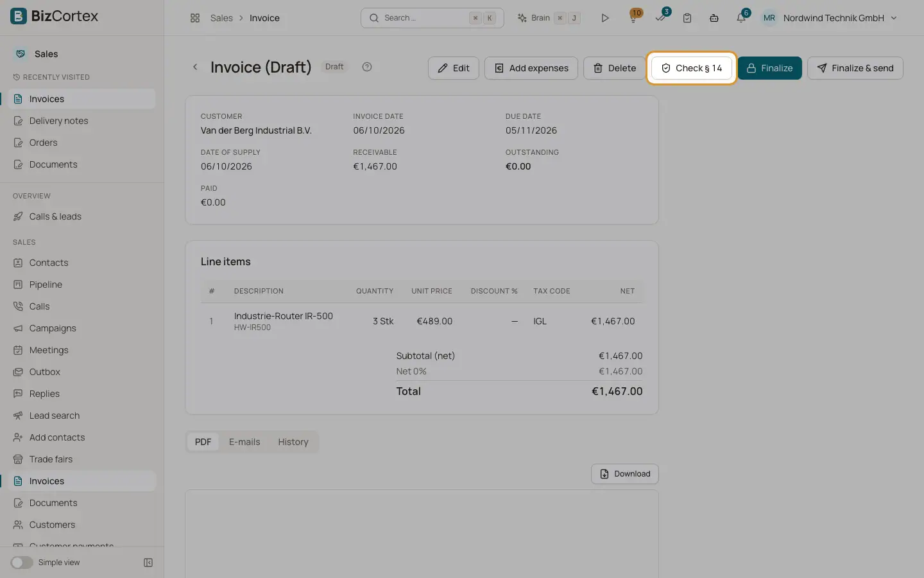924x578 pixels.
Task: Toggle the Simple view switch
Action: (22, 563)
